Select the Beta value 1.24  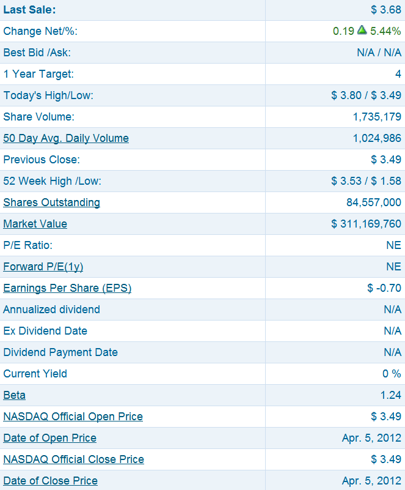[x=391, y=395]
